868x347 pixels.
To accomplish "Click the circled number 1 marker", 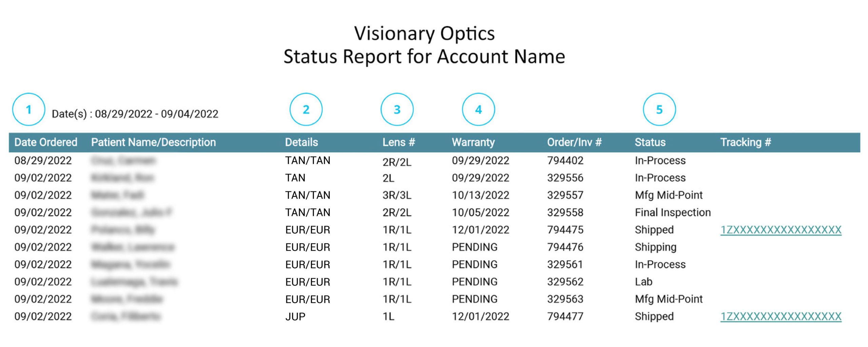I will pyautogui.click(x=28, y=109).
